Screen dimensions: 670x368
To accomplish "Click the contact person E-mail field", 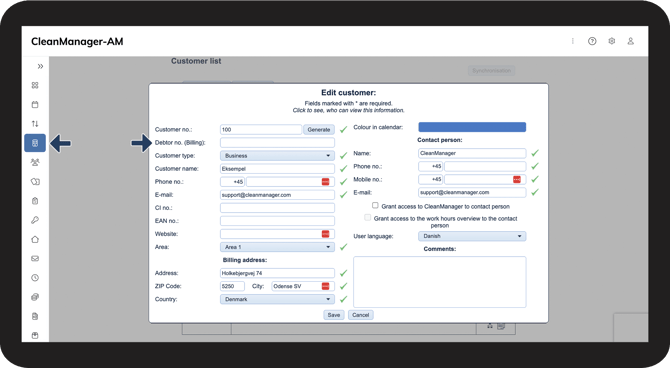I will tap(472, 192).
